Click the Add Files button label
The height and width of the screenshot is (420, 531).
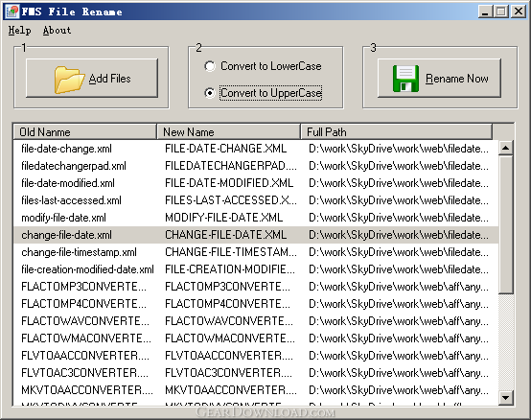pyautogui.click(x=109, y=79)
